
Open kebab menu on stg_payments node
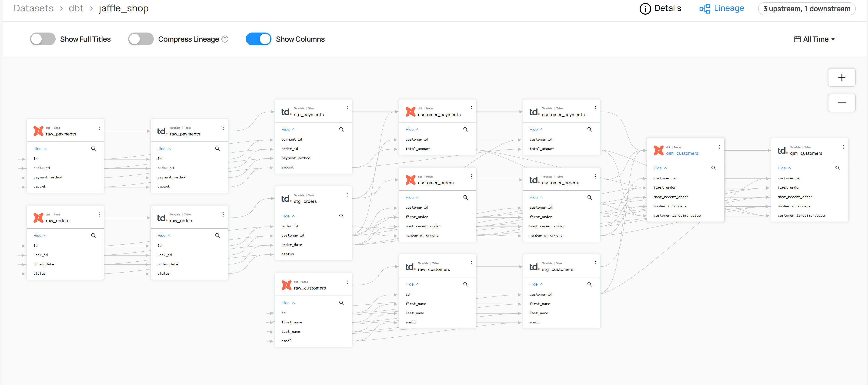[x=347, y=108]
